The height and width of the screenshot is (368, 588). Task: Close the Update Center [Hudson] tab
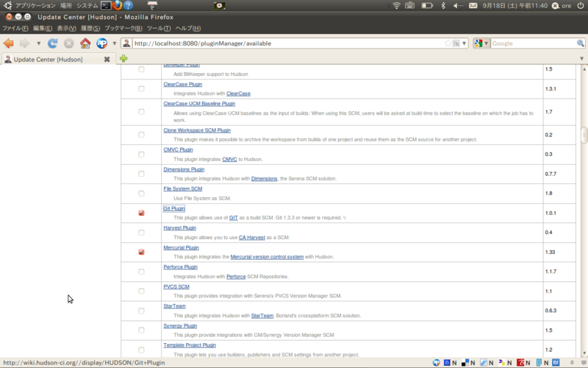pos(107,60)
